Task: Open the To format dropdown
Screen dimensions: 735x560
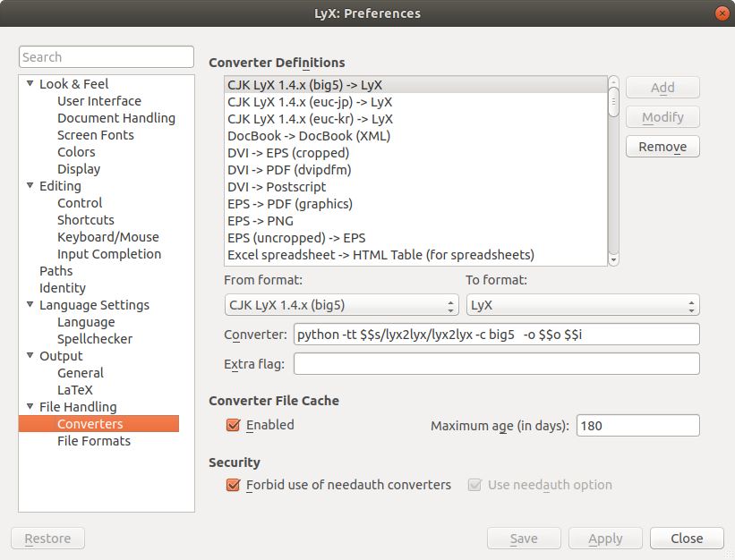Action: pos(582,306)
